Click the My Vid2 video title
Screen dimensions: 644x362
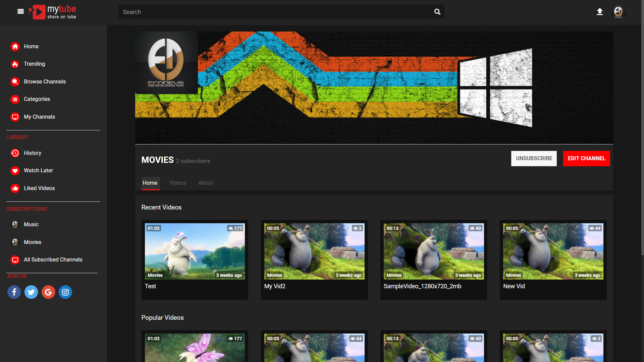pyautogui.click(x=275, y=286)
